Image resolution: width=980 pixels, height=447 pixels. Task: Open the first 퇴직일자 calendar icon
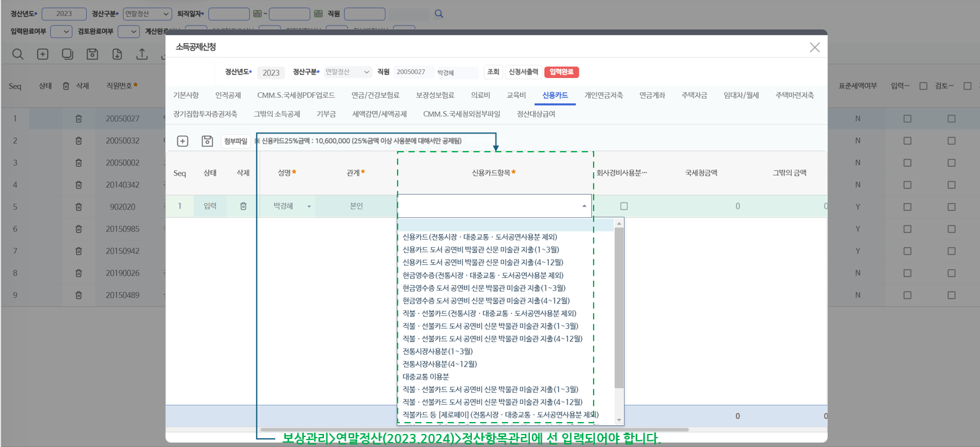257,13
